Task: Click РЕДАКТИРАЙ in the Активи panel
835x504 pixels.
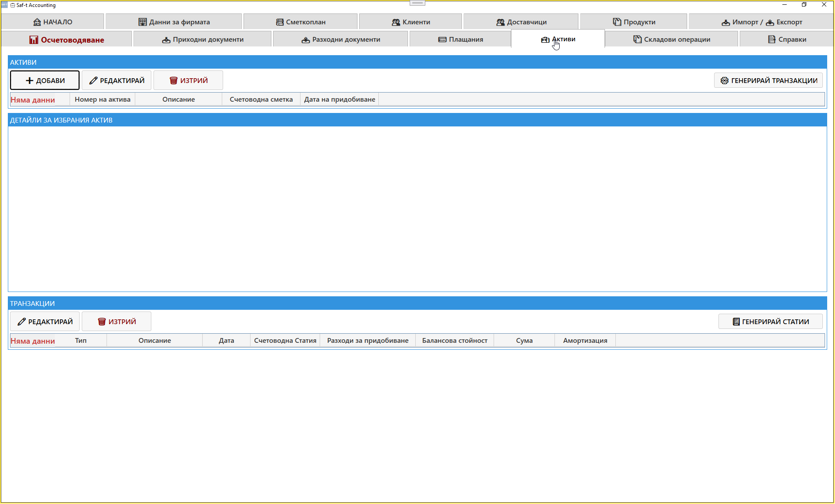Action: (x=117, y=80)
